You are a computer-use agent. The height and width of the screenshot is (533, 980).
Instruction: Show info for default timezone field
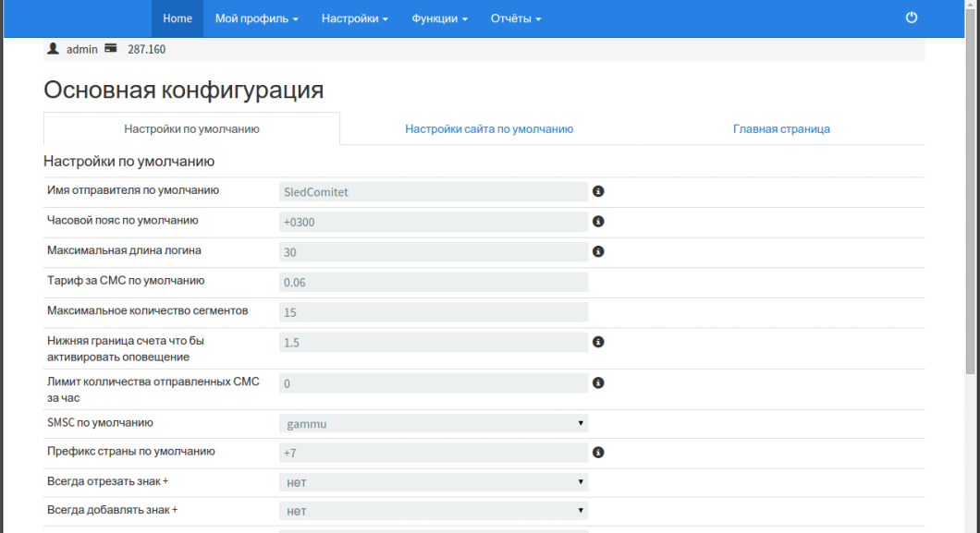click(x=598, y=221)
